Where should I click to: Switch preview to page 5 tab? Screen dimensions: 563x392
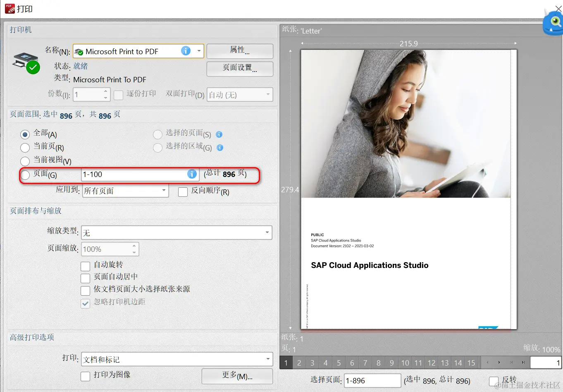coord(339,363)
